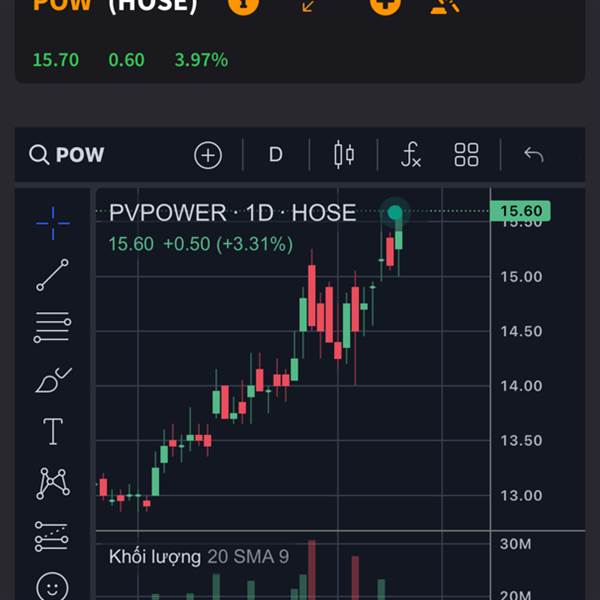Select the crosshair cursor tool

click(53, 223)
